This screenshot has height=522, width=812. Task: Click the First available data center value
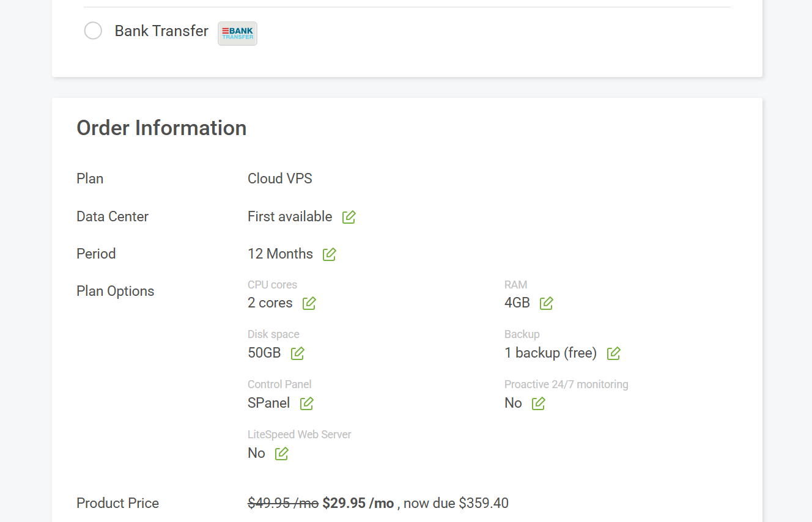(x=290, y=216)
